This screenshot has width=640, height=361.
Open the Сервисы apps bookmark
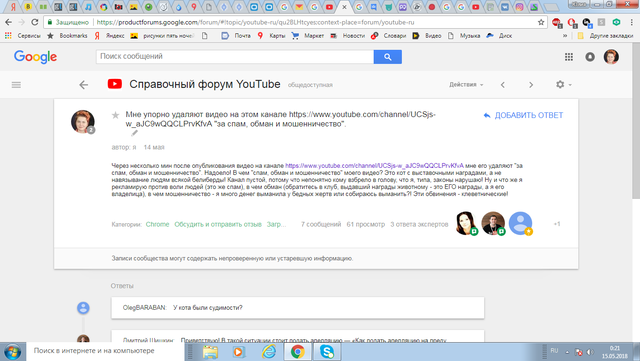23,36
